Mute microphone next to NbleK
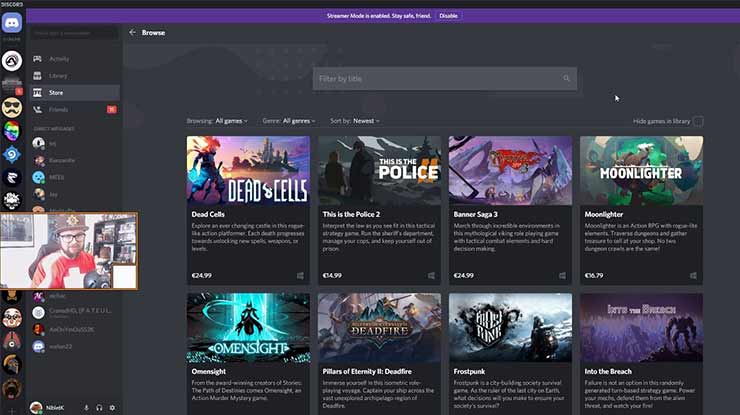The height and width of the screenshot is (415, 740). (x=86, y=407)
